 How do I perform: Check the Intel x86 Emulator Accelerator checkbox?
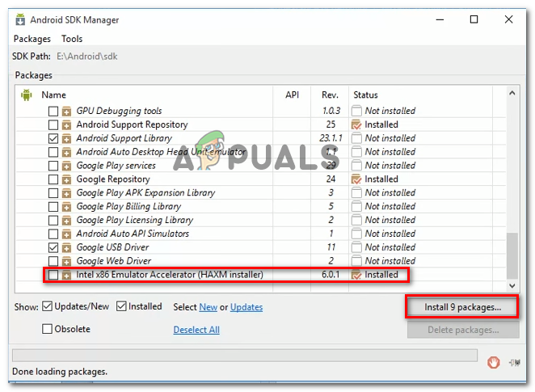coord(53,275)
